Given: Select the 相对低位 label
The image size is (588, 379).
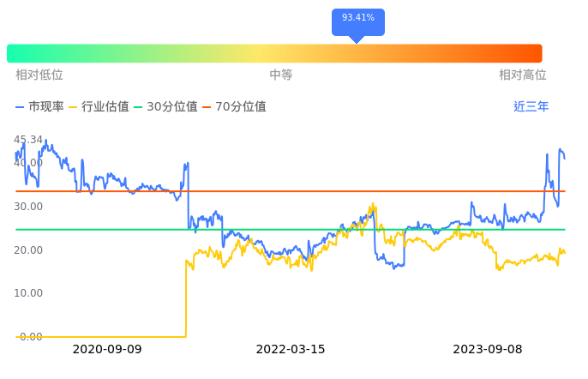Looking at the screenshot, I should click(39, 75).
